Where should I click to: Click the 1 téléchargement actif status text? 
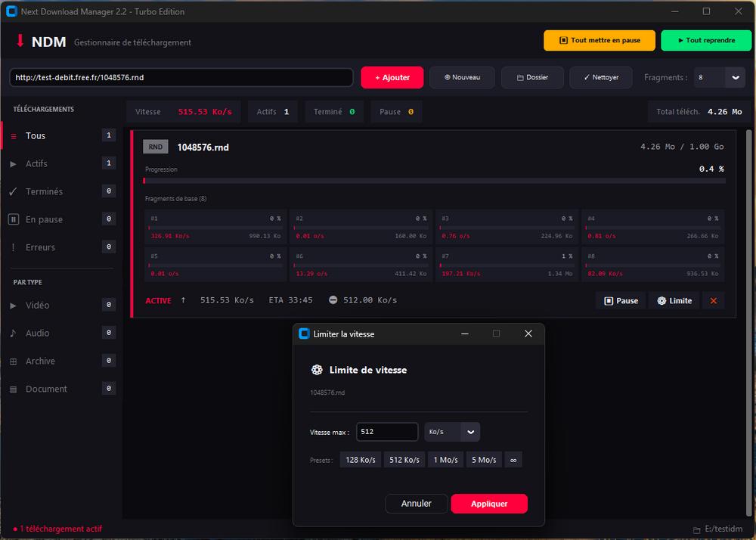58,529
